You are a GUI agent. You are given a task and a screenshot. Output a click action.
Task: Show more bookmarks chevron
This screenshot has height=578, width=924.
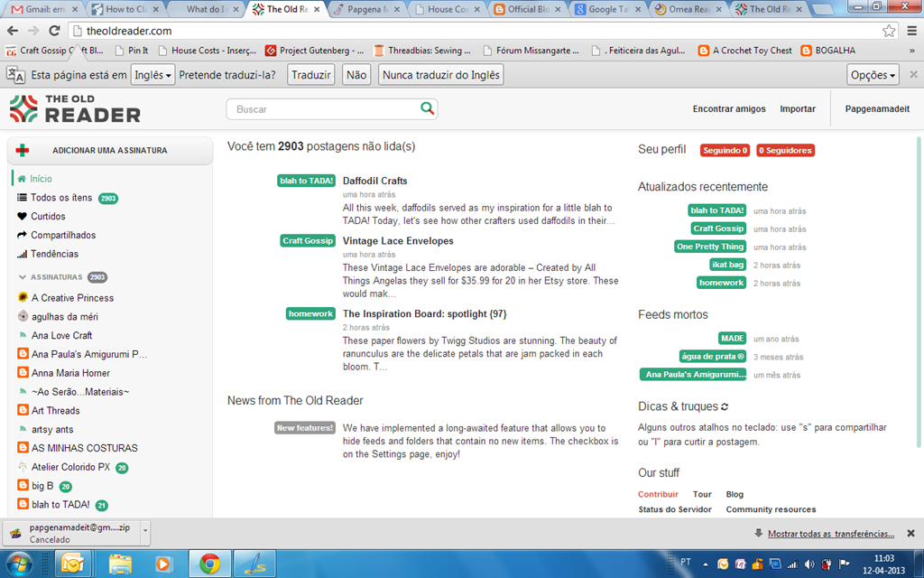coord(912,51)
